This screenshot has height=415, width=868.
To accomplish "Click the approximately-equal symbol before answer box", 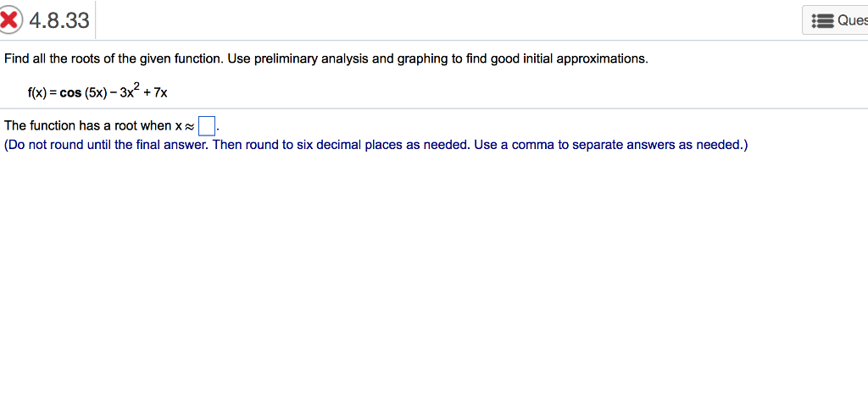I will point(189,126).
